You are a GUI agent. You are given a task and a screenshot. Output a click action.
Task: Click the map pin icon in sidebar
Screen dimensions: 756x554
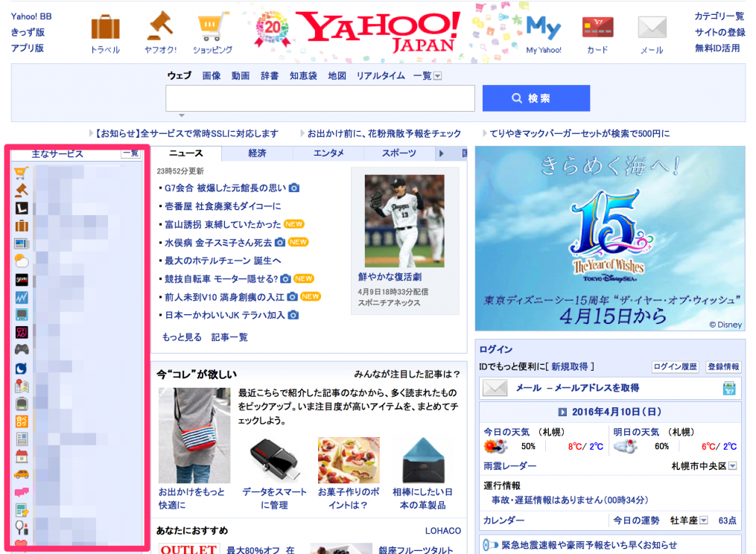(x=21, y=386)
